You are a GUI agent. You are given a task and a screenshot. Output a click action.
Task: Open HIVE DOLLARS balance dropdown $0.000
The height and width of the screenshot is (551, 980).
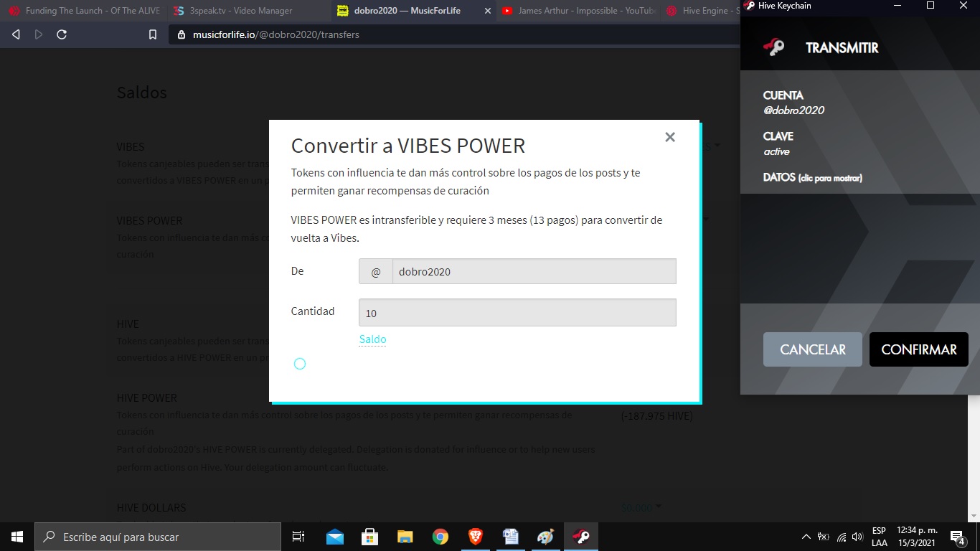coord(641,507)
